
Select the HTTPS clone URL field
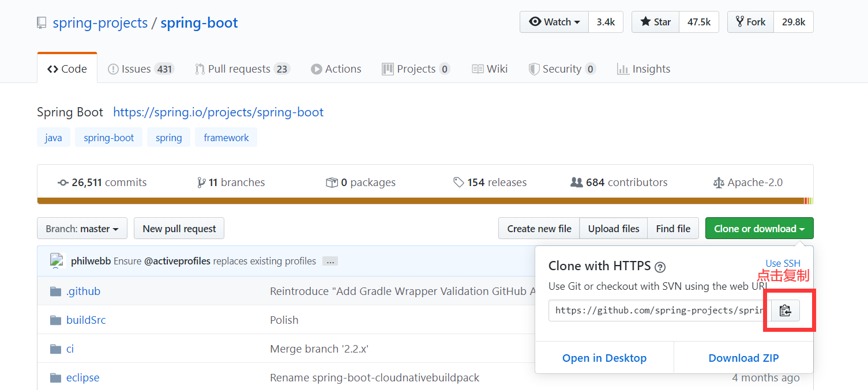[660, 311]
